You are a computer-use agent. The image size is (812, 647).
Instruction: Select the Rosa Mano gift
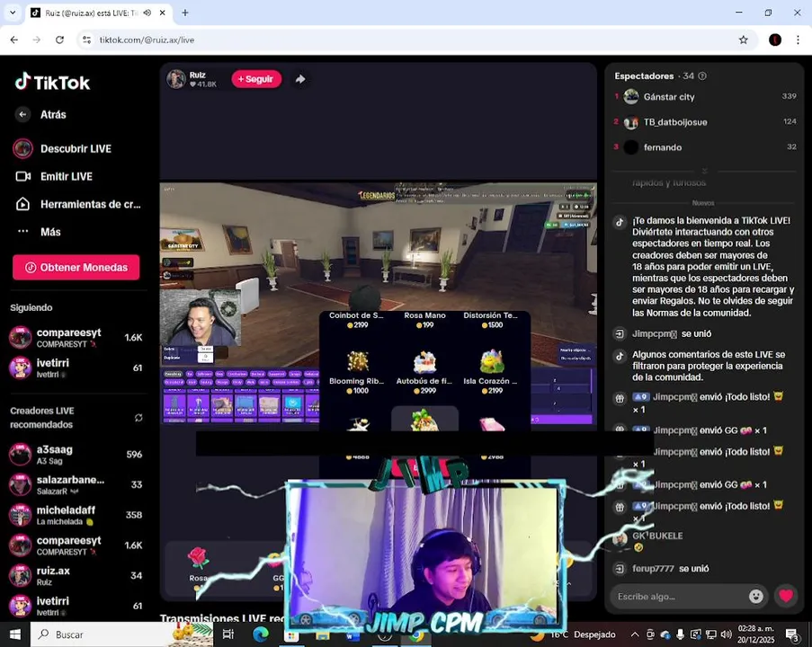[x=424, y=320]
